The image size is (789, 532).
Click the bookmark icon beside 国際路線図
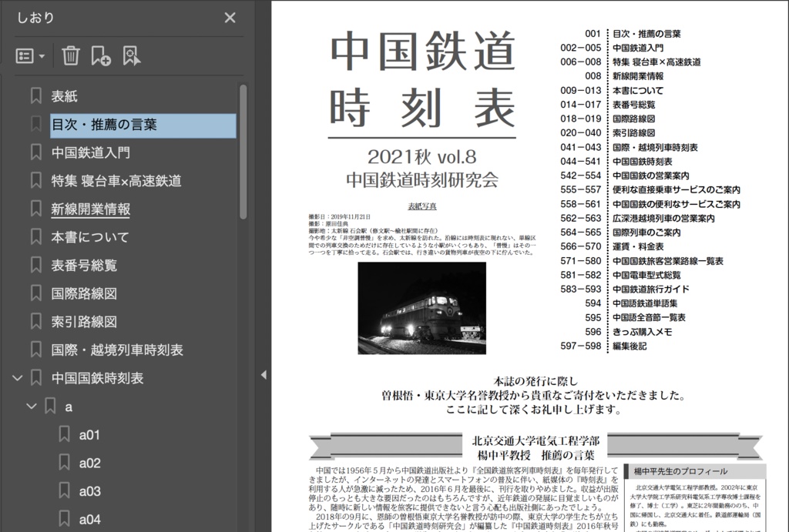36,293
